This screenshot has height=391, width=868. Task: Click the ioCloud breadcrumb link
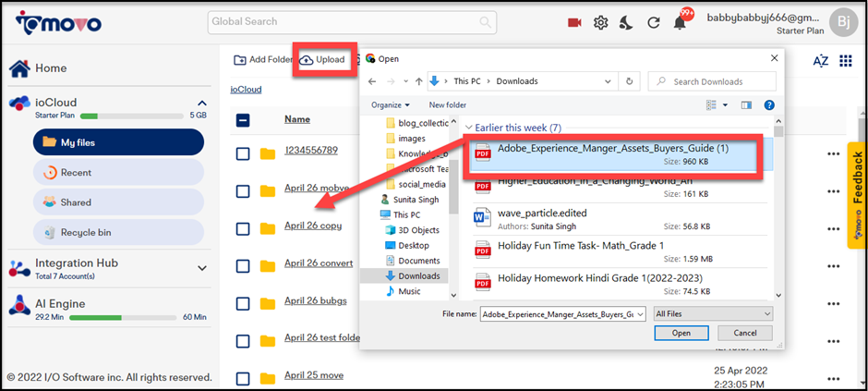click(246, 89)
